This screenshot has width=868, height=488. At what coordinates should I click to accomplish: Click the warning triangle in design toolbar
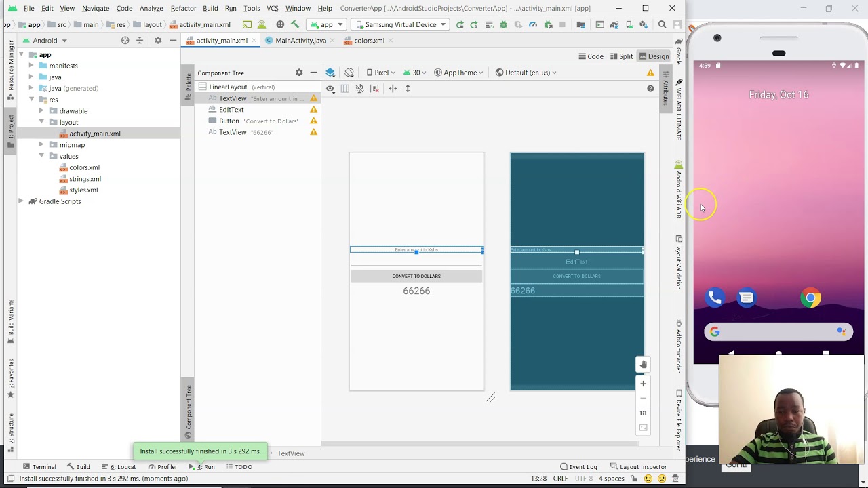coord(650,73)
